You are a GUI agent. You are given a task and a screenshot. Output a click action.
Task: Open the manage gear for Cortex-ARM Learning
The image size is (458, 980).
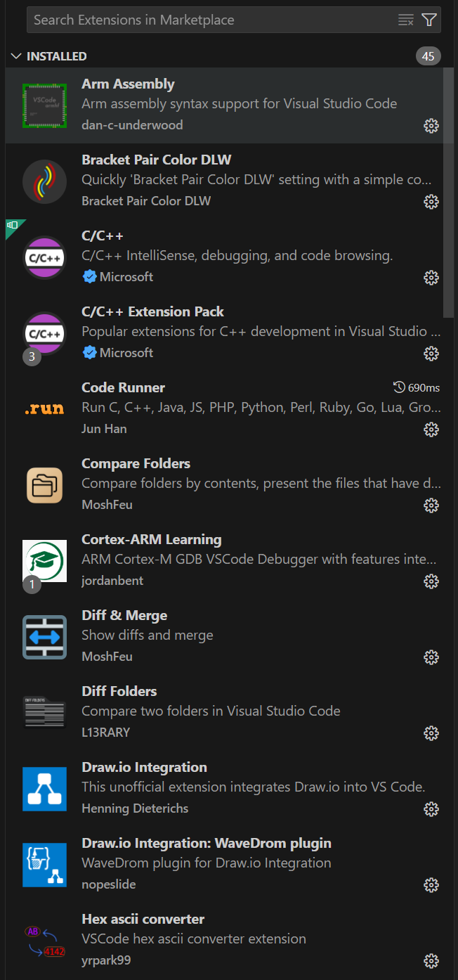point(431,581)
